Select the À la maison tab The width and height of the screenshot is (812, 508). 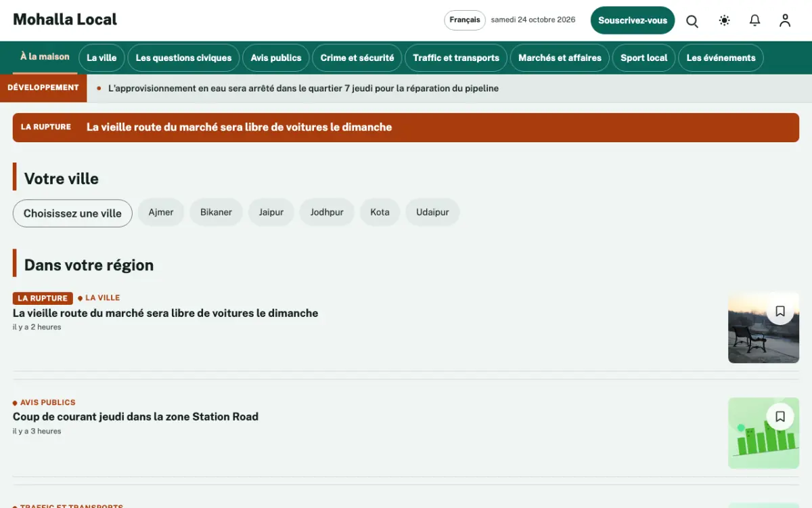coord(45,57)
